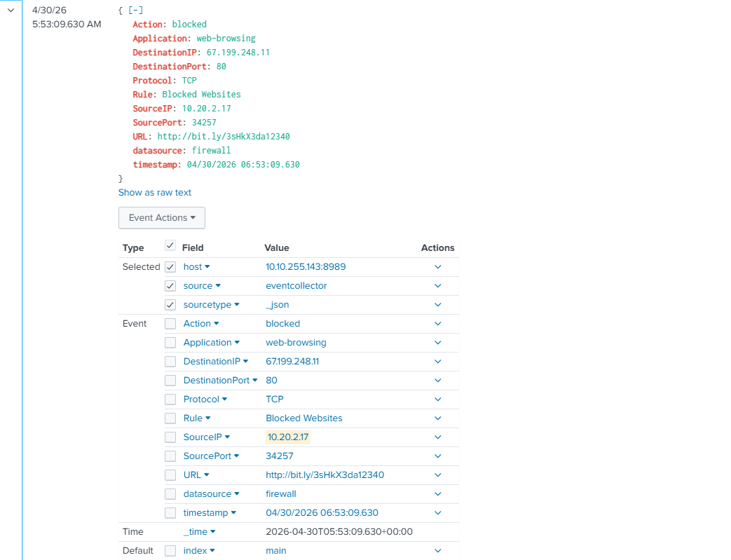Open the timestamp field name dropdown

coord(210,513)
